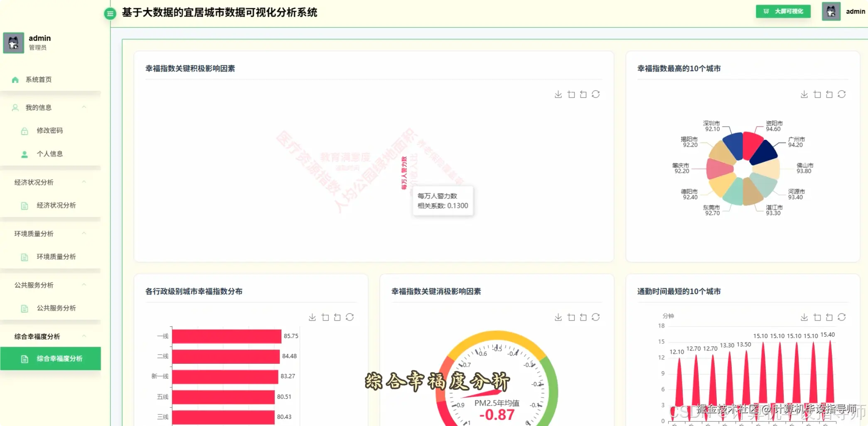The height and width of the screenshot is (426, 868).
Task: Click refresh icon on 幸福指数关键消极影响因素 chart
Action: [596, 317]
